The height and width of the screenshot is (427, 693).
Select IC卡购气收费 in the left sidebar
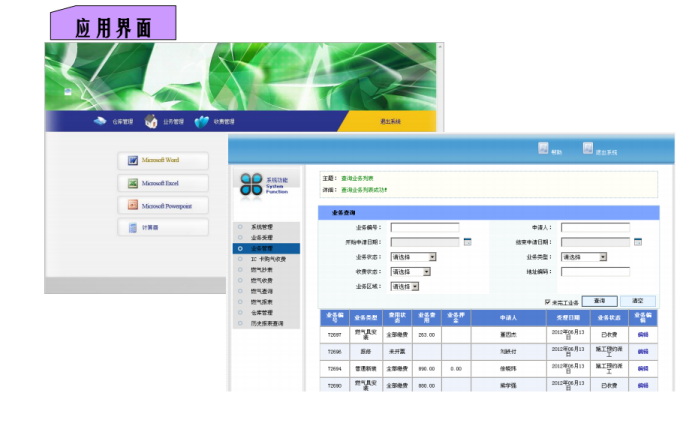click(x=267, y=259)
